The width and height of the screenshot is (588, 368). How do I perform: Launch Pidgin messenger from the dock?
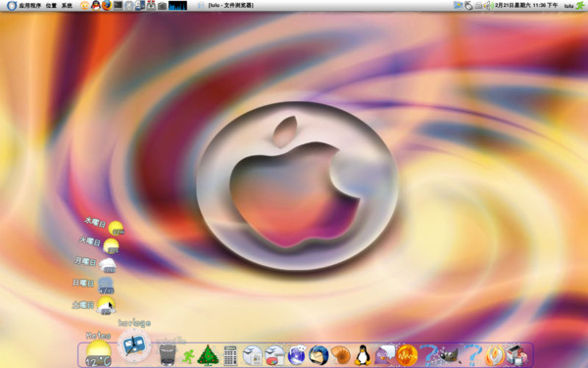coord(385,355)
